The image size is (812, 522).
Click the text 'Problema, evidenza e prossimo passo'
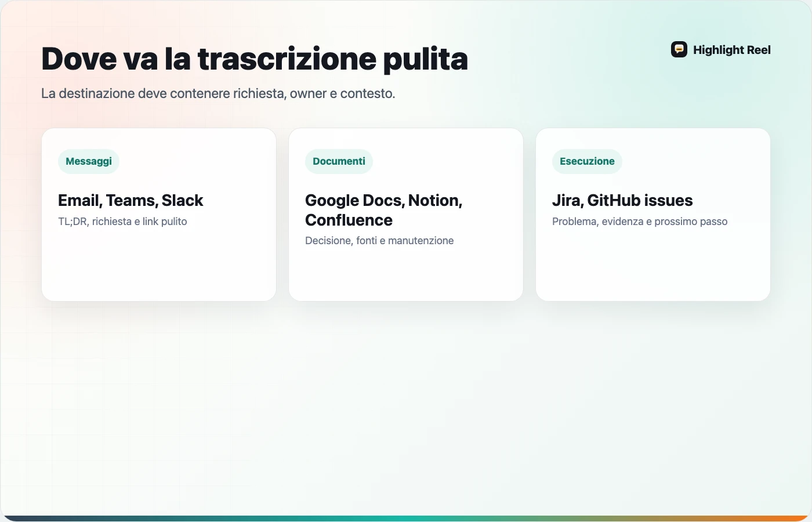(x=640, y=222)
